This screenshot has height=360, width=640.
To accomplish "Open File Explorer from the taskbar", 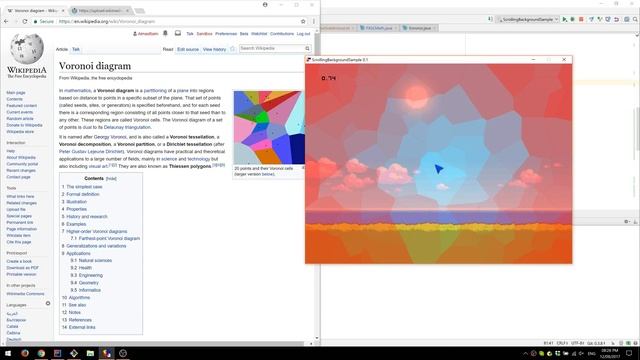I will pos(90,353).
